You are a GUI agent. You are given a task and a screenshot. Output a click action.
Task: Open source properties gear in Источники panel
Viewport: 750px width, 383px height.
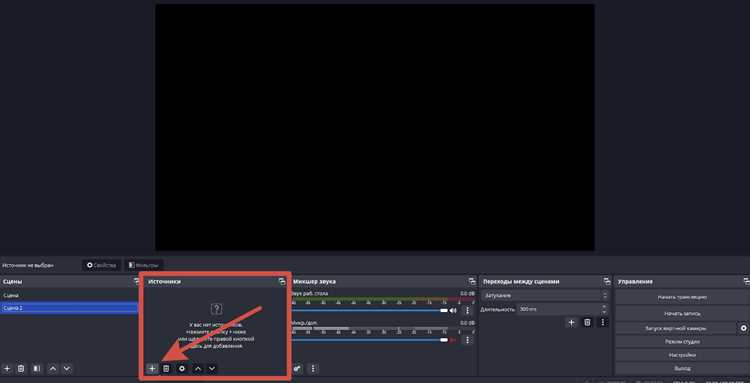coord(182,369)
